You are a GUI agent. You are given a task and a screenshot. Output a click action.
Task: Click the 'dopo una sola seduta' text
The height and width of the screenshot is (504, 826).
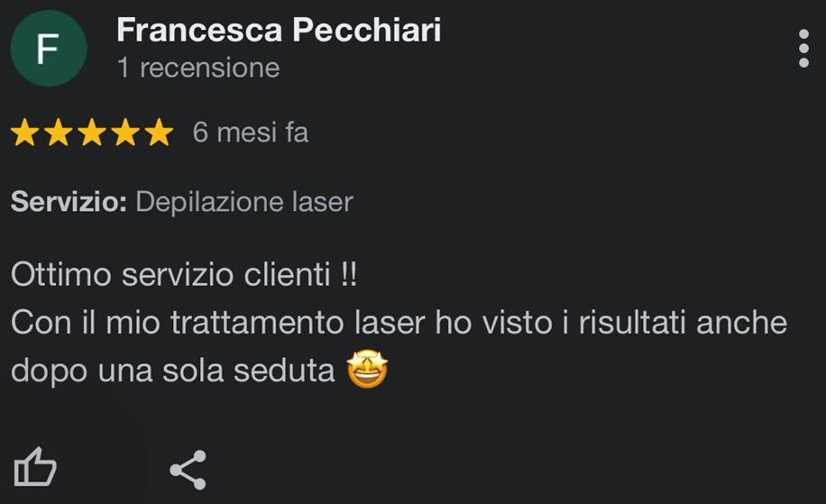(x=173, y=371)
